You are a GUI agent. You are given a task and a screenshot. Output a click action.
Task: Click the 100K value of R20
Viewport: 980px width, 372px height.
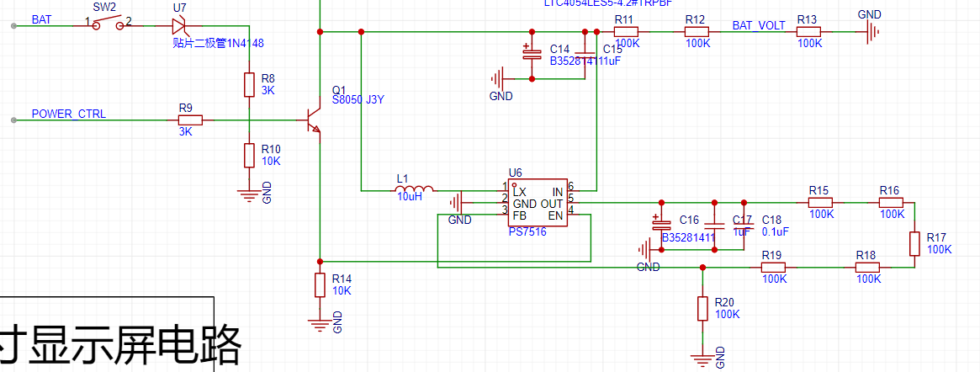coord(728,315)
